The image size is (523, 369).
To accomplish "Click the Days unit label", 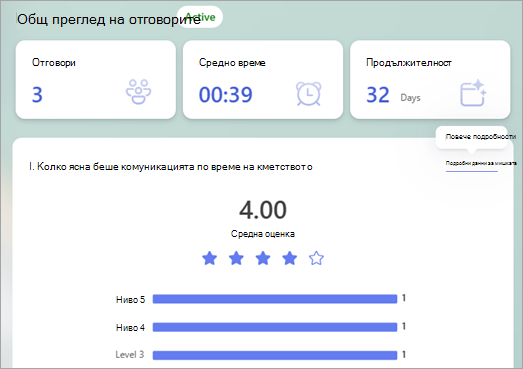I will coord(410,98).
